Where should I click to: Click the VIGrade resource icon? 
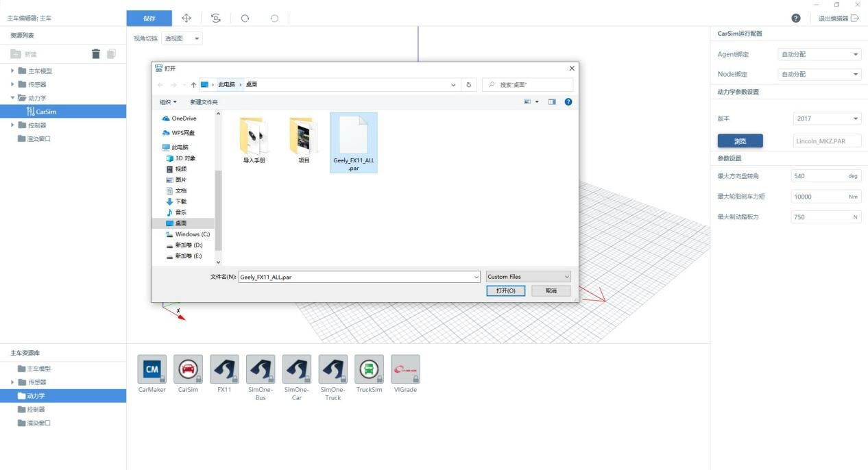click(405, 369)
